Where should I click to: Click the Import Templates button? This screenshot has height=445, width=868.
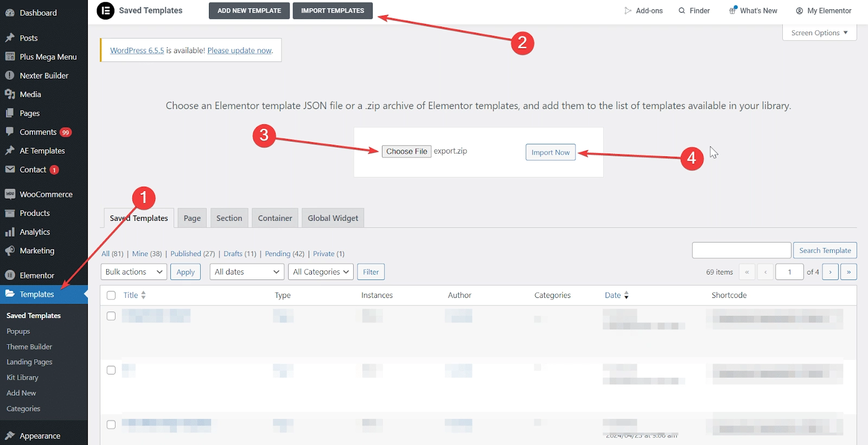[x=333, y=10]
